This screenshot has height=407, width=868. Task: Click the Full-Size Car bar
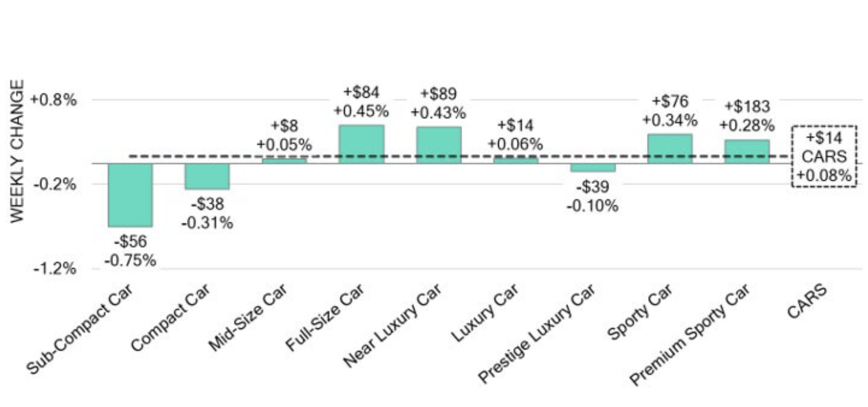click(361, 144)
